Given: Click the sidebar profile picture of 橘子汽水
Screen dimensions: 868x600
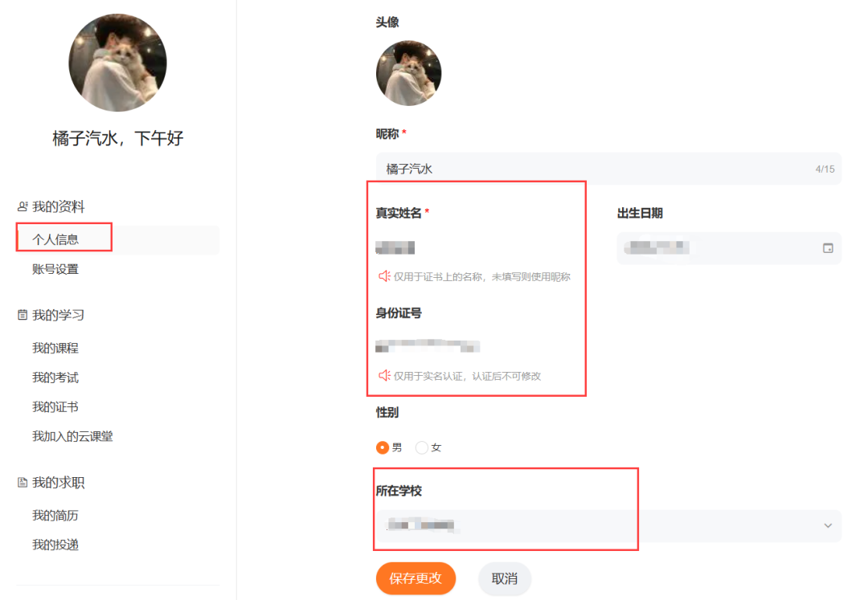Looking at the screenshot, I should point(117,64).
